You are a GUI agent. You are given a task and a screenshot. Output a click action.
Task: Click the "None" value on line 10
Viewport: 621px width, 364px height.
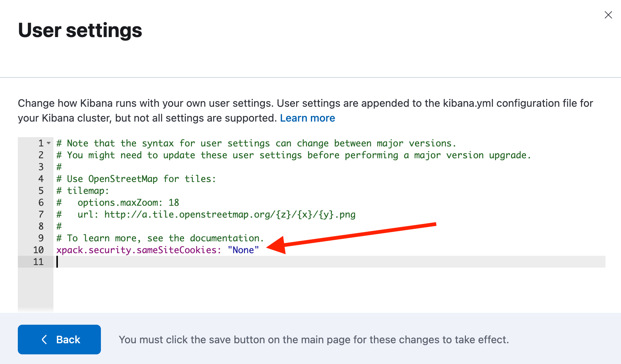tap(243, 250)
